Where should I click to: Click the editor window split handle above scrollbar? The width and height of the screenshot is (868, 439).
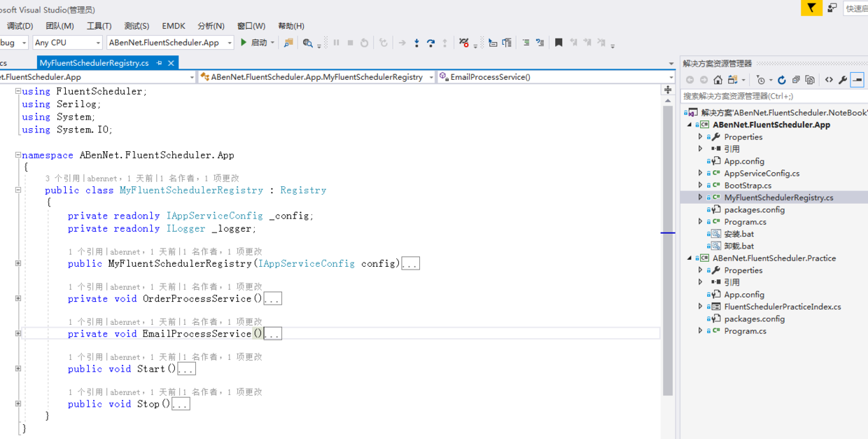click(x=668, y=90)
